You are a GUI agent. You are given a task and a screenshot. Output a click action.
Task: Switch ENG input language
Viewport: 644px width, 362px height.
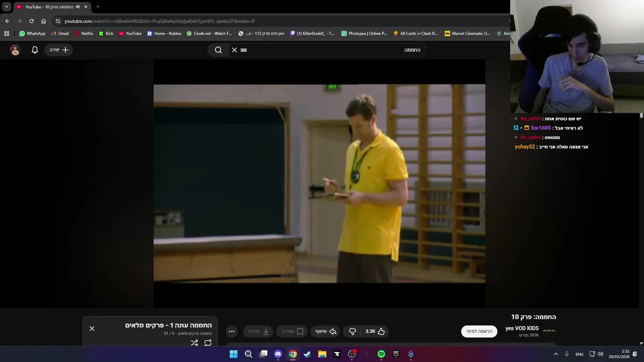click(580, 354)
